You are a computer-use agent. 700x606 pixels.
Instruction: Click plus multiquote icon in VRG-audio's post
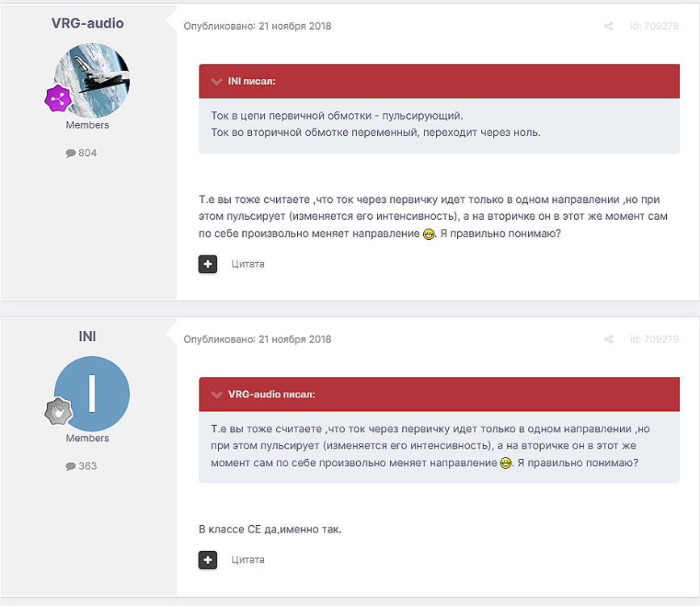pyautogui.click(x=207, y=264)
